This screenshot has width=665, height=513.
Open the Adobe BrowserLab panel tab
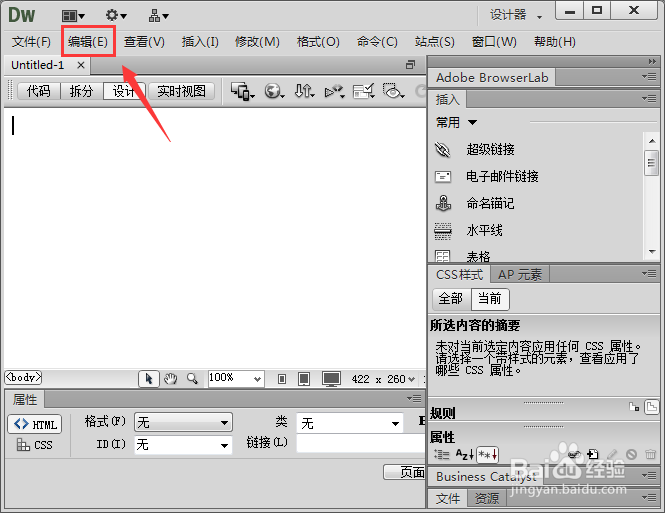pos(492,78)
